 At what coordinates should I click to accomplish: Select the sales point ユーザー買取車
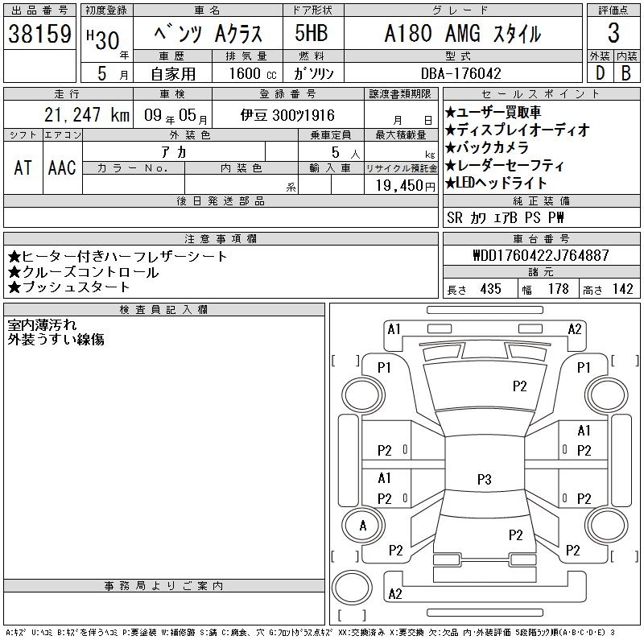click(x=493, y=112)
